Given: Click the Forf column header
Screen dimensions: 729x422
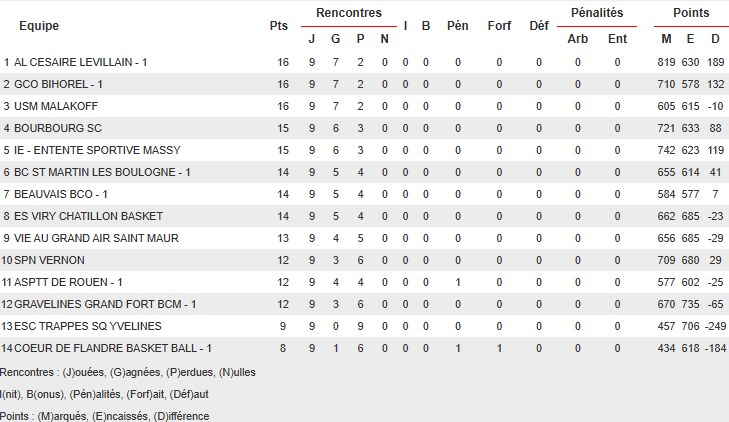Looking at the screenshot, I should (499, 26).
